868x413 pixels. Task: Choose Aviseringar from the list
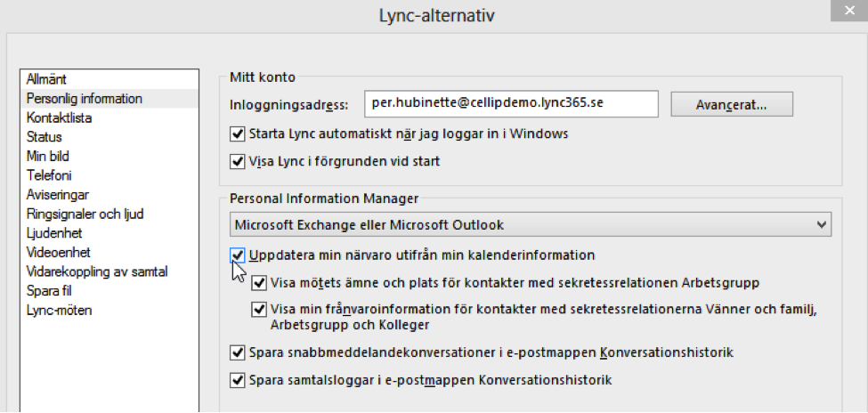pyautogui.click(x=58, y=194)
